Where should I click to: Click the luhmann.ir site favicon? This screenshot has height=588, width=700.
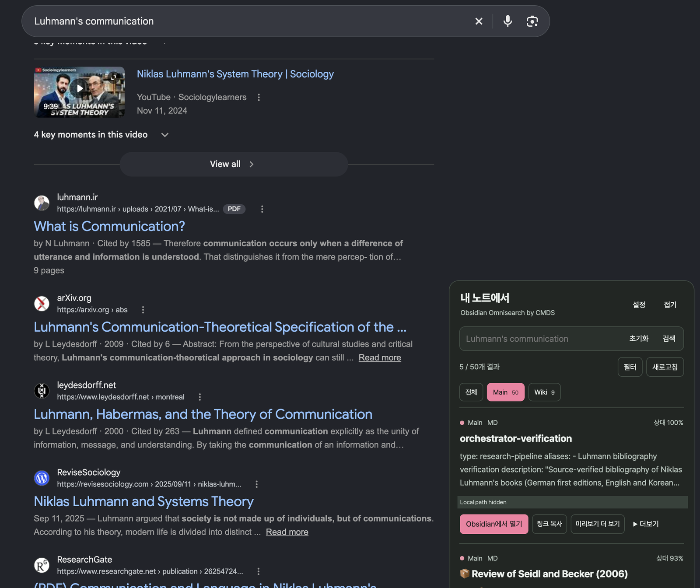point(42,203)
